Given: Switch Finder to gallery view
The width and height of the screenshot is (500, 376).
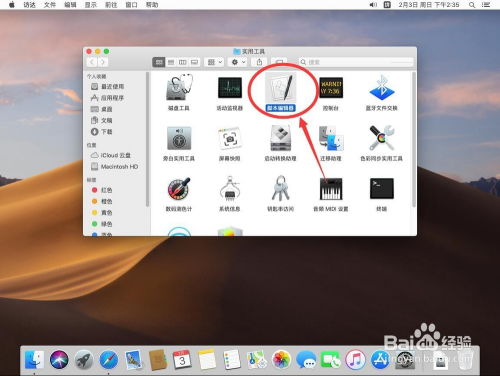Looking at the screenshot, I should pyautogui.click(x=195, y=62).
